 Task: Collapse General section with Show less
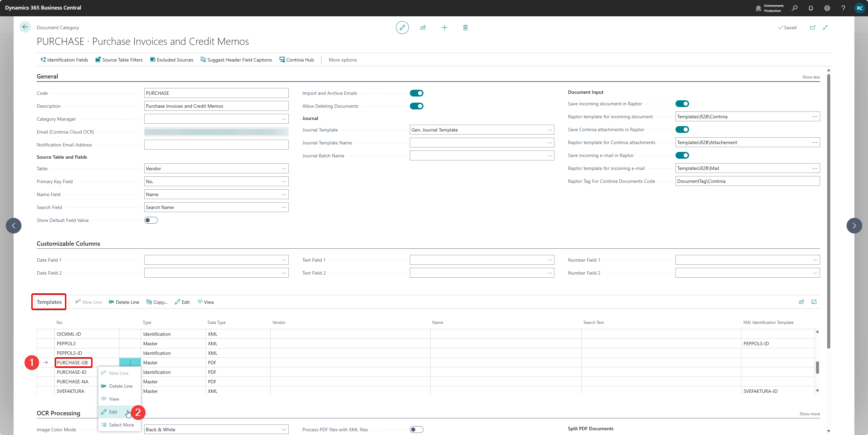pos(811,77)
